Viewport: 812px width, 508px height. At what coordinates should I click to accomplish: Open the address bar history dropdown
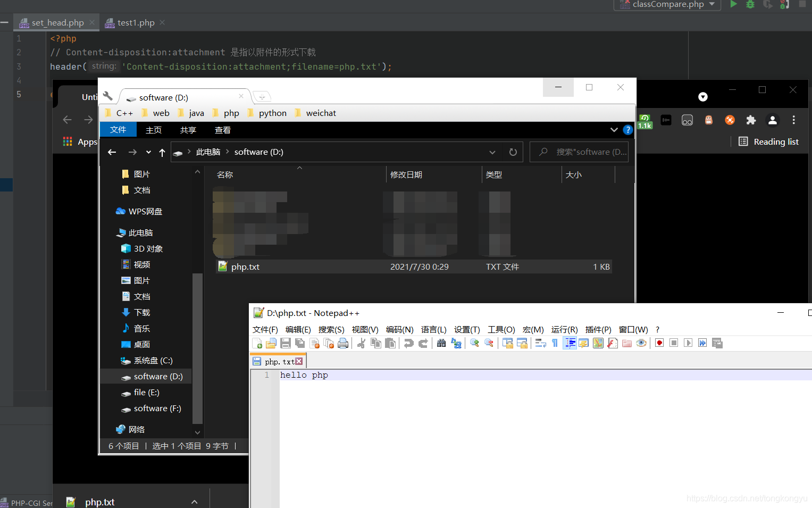(492, 152)
